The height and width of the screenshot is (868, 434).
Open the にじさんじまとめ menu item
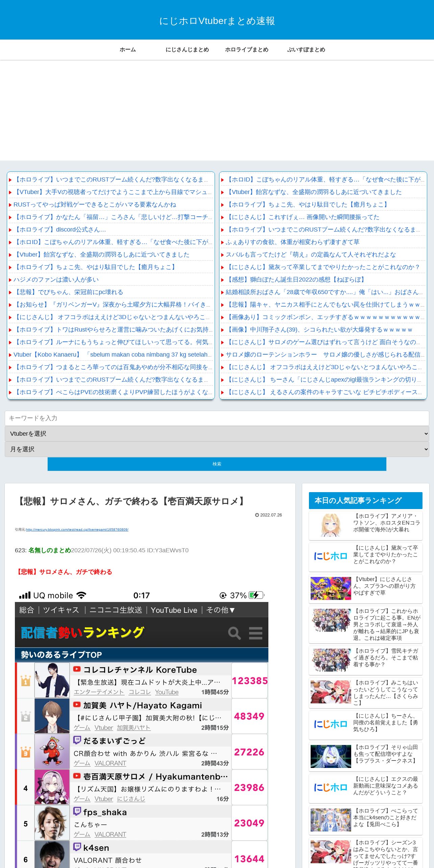[187, 50]
